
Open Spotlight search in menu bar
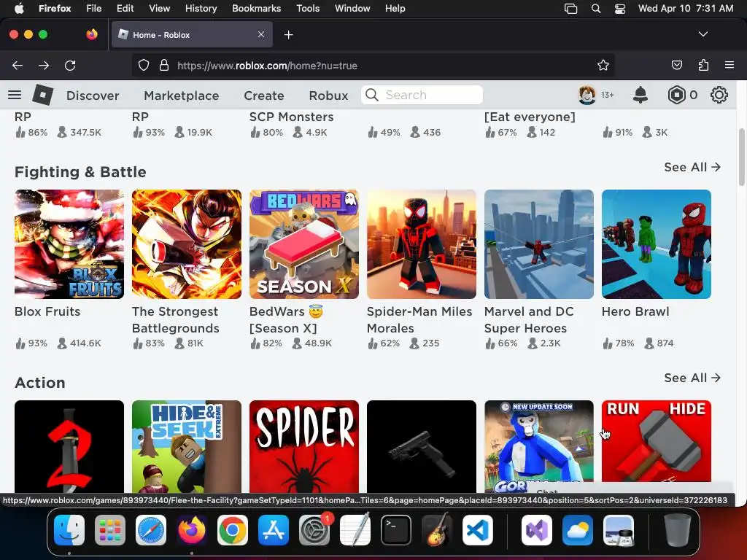pyautogui.click(x=595, y=9)
